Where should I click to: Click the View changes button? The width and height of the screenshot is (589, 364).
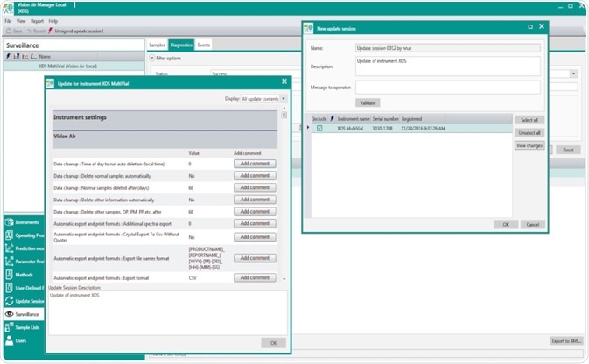coord(529,145)
